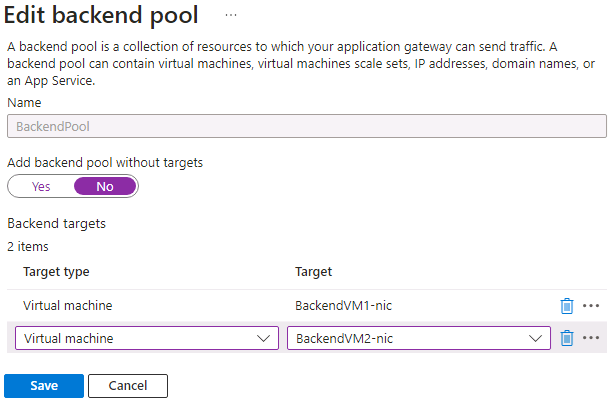The height and width of the screenshot is (398, 612).
Task: Expand the Virtual machine target type dropdown
Action: 147,338
